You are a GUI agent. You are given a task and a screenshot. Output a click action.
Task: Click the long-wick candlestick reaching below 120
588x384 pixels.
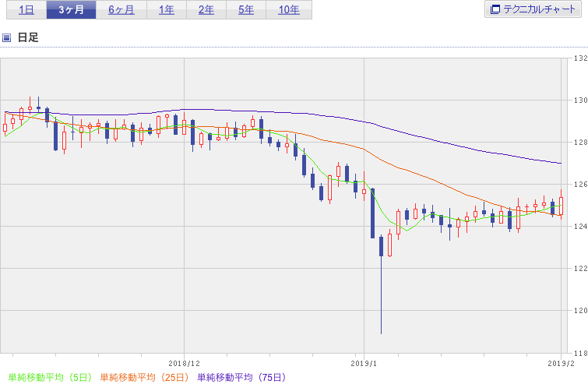(382, 284)
